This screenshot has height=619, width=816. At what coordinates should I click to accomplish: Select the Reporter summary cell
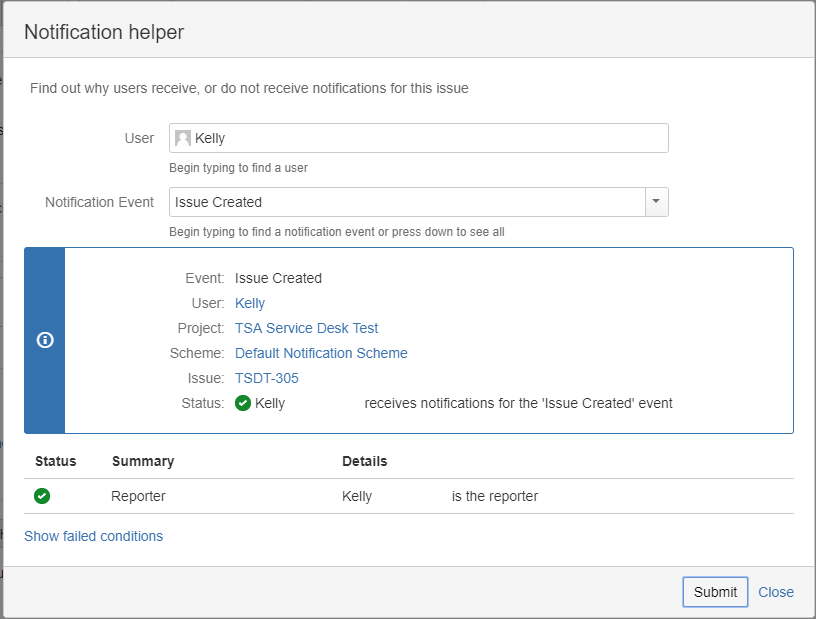point(138,496)
